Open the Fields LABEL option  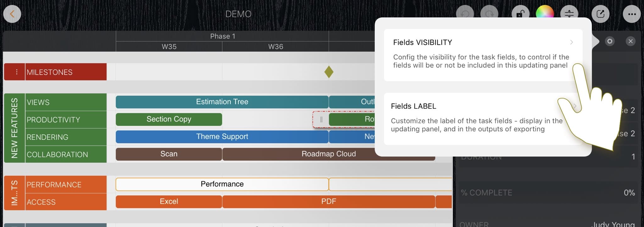[472, 118]
